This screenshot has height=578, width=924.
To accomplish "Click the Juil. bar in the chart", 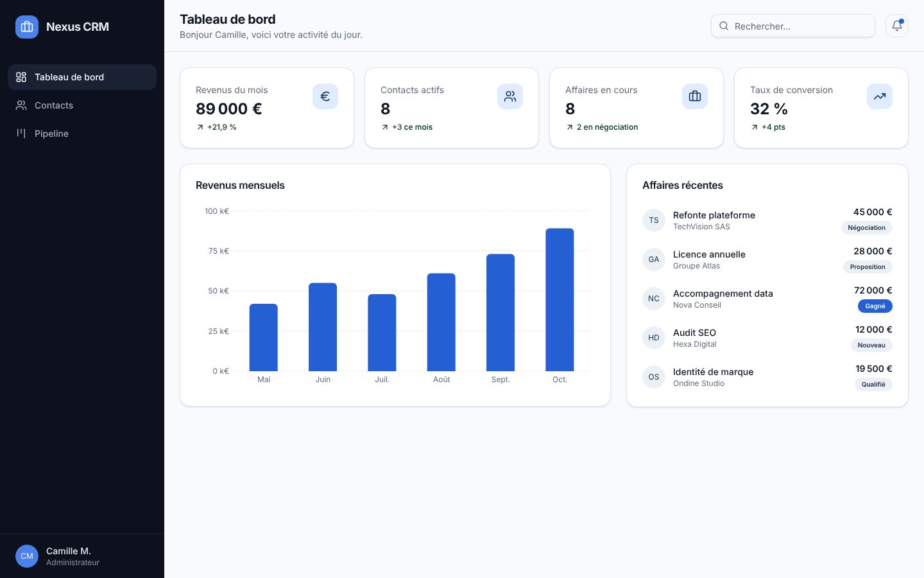I will (382, 333).
